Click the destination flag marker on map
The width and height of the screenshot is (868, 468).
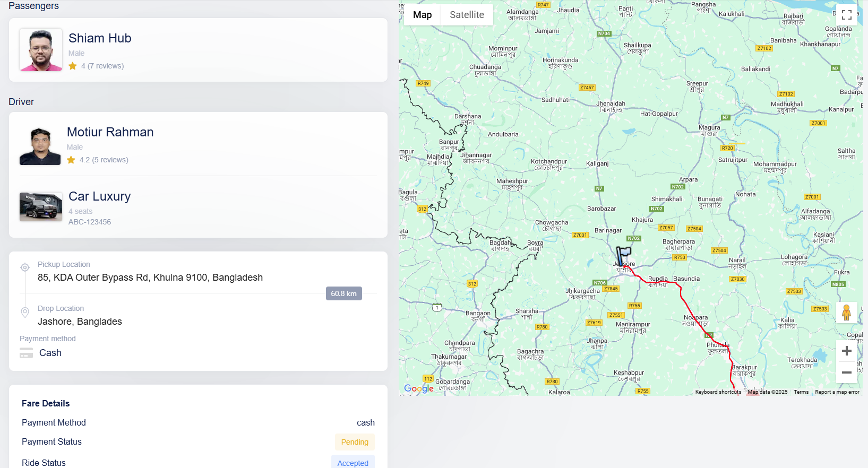click(623, 256)
